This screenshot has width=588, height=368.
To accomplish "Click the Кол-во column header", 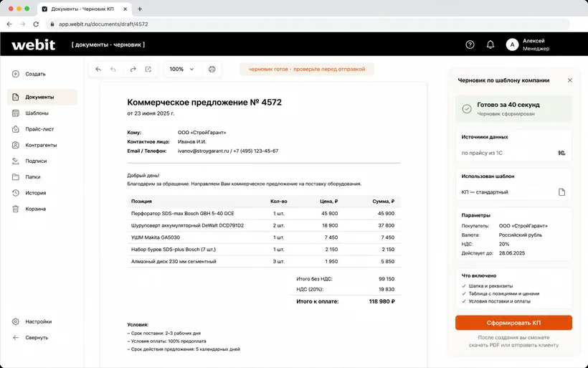I will coord(279,202).
